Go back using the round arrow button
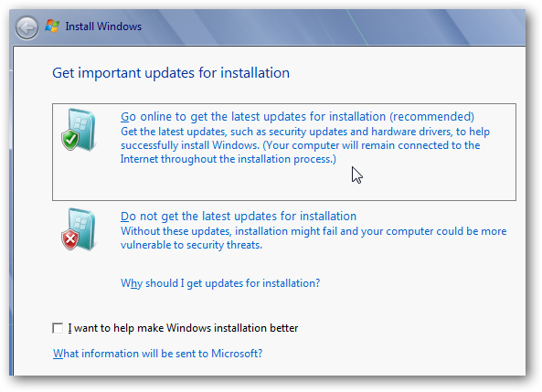The height and width of the screenshot is (392, 542). click(27, 27)
